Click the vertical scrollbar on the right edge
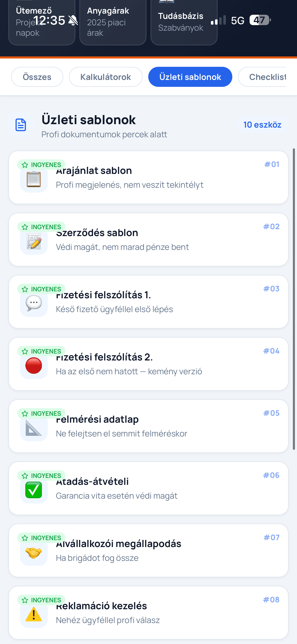The width and height of the screenshot is (297, 644). pyautogui.click(x=294, y=299)
